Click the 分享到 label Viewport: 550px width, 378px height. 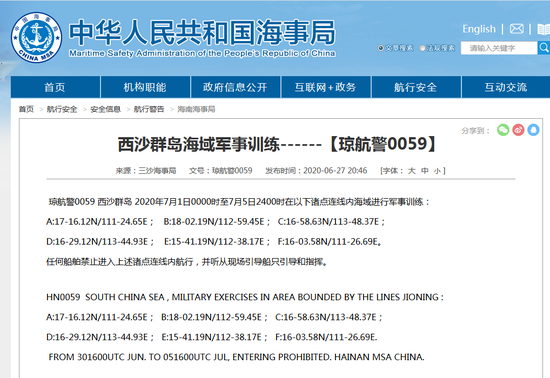coord(475,131)
